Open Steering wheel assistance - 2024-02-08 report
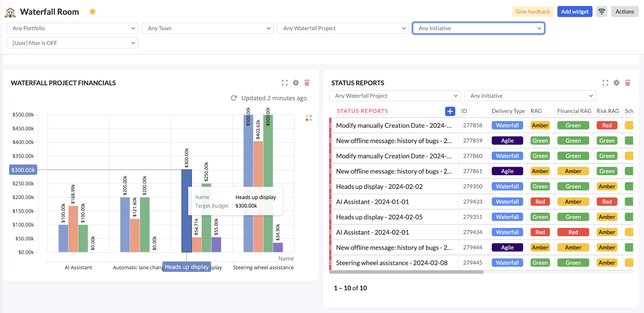The image size is (644, 313). 392,263
